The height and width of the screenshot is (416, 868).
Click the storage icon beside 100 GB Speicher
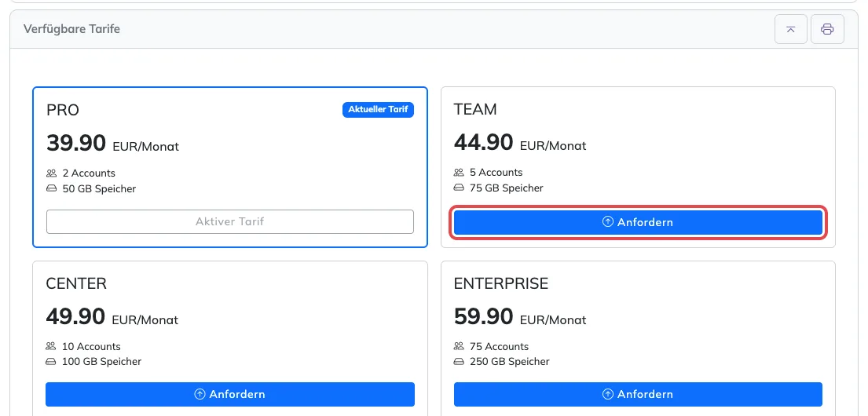point(51,362)
